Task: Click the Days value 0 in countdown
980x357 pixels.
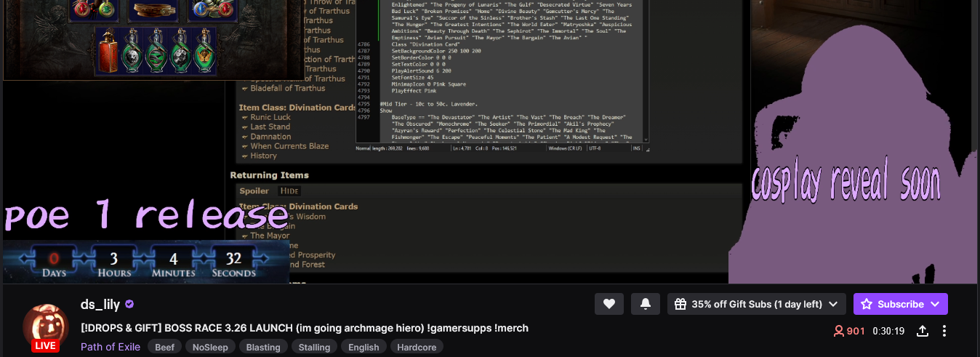Action: [54, 258]
